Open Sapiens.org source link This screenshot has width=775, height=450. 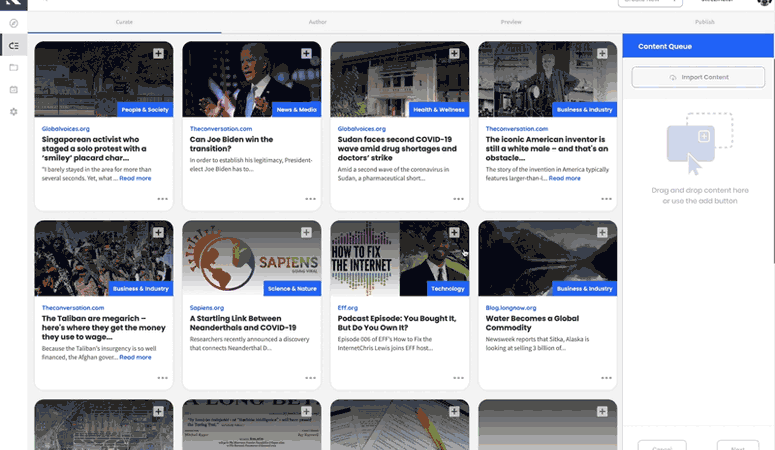[207, 308]
